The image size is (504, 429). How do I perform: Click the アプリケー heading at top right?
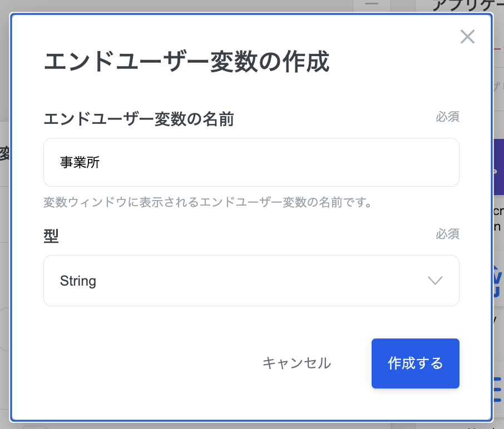pos(467,5)
